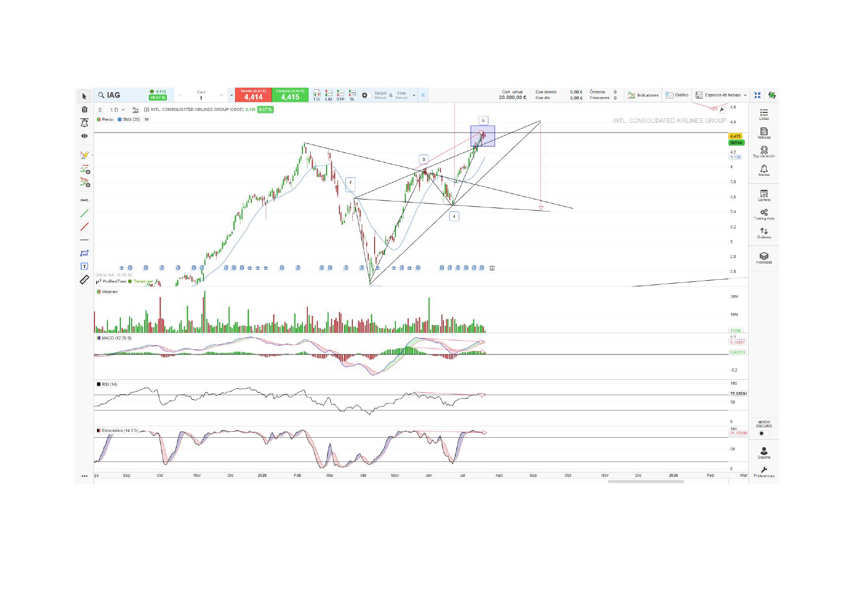
Task: Expand Target & Stop options dropdown
Action: tap(414, 95)
